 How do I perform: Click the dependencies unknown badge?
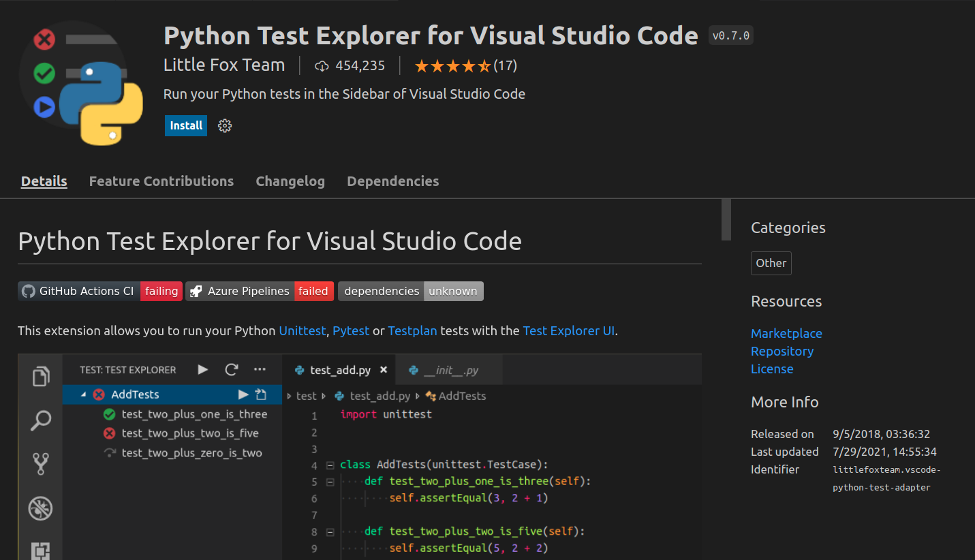point(410,292)
